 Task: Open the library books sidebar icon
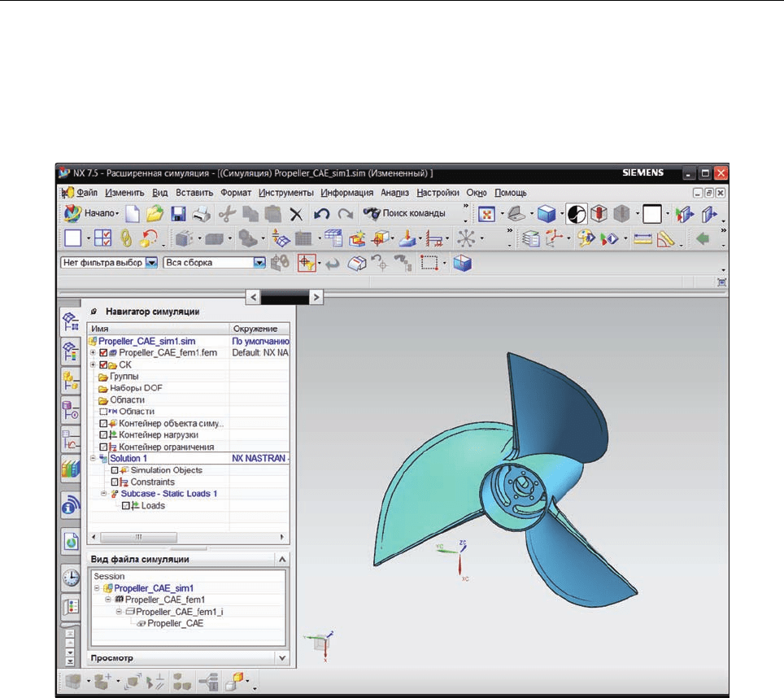pyautogui.click(x=71, y=469)
